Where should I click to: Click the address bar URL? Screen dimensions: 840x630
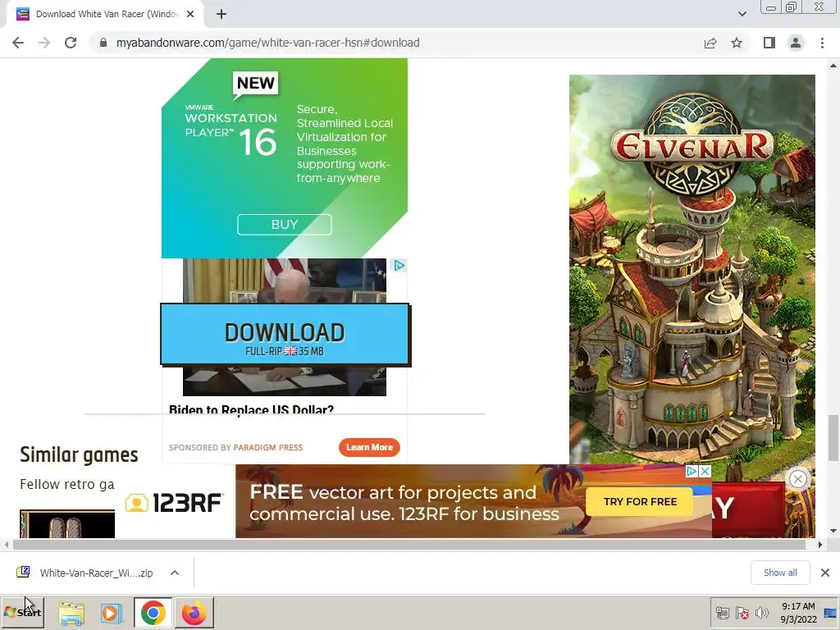point(268,43)
